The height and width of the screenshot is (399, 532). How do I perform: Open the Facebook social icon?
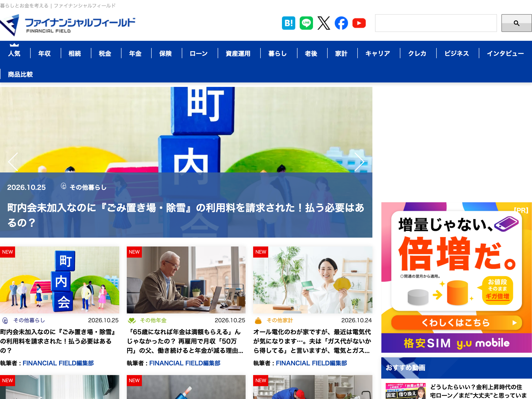click(x=341, y=23)
